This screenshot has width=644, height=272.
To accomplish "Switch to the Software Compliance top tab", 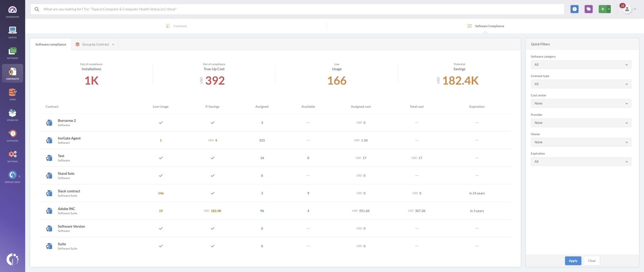I will pos(486,26).
